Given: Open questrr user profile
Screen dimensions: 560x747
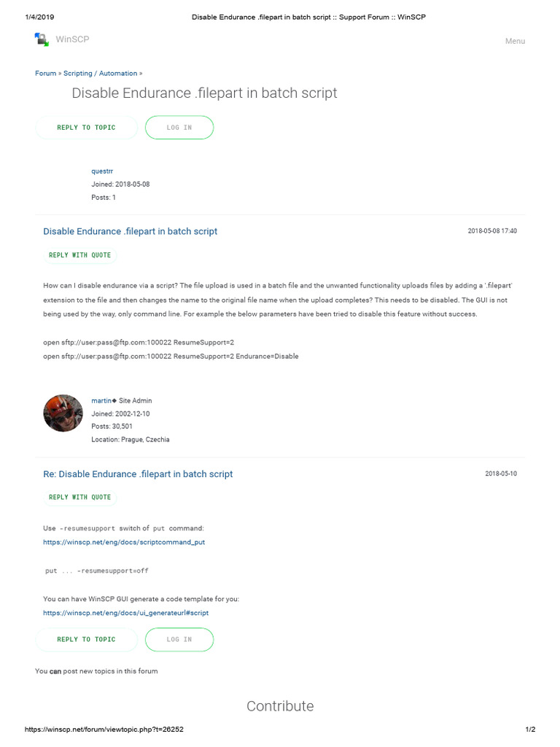Looking at the screenshot, I should click(x=101, y=171).
